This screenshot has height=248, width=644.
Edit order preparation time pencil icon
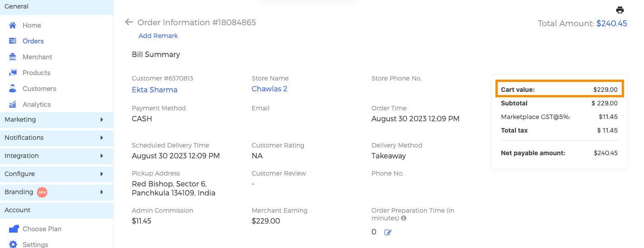coord(388,232)
